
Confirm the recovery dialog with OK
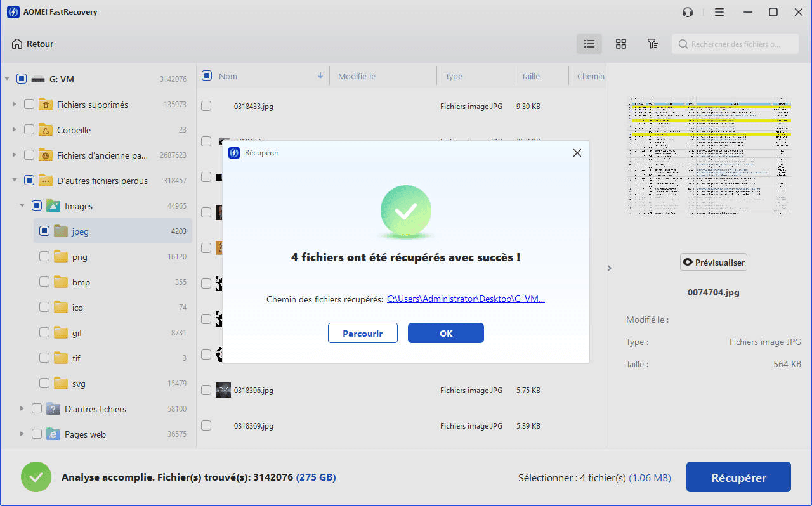tap(446, 333)
